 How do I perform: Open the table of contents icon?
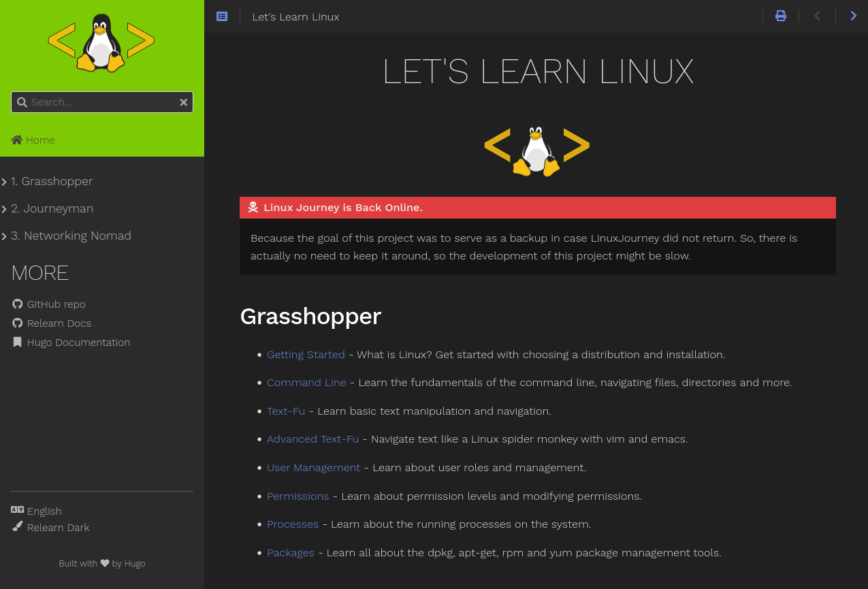(222, 16)
